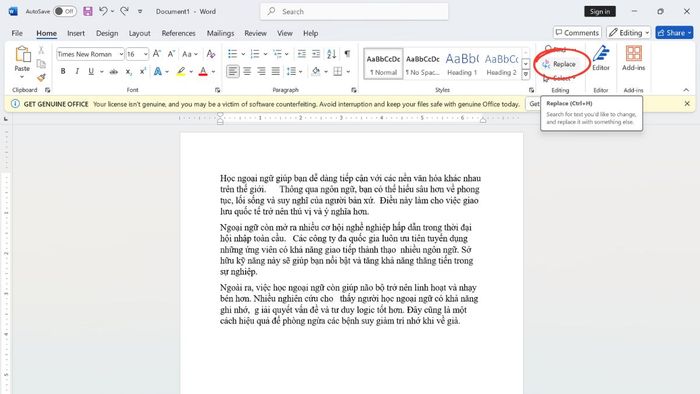This screenshot has height=394, width=700.
Task: Switch to the View tab
Action: tap(284, 33)
